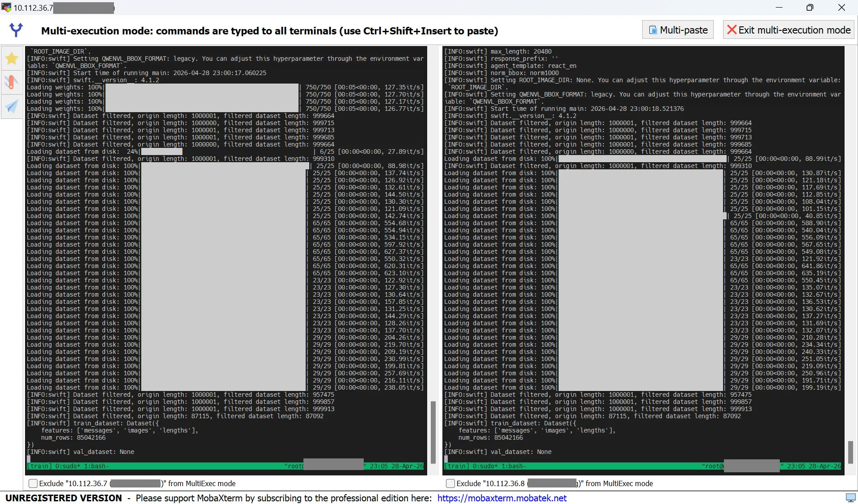
Task: Exclude 10.112.36.8 from MultiExec mode
Action: coord(450,483)
